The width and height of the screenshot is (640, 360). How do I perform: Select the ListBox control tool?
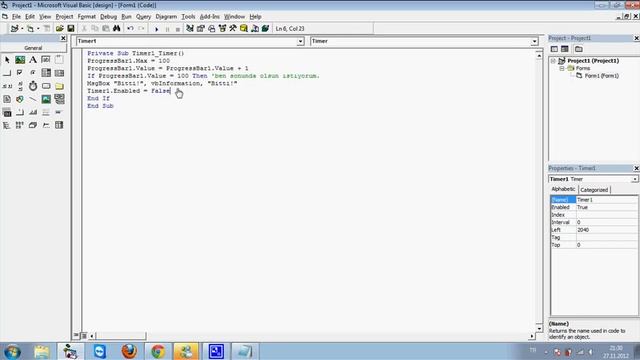[x=59, y=73]
